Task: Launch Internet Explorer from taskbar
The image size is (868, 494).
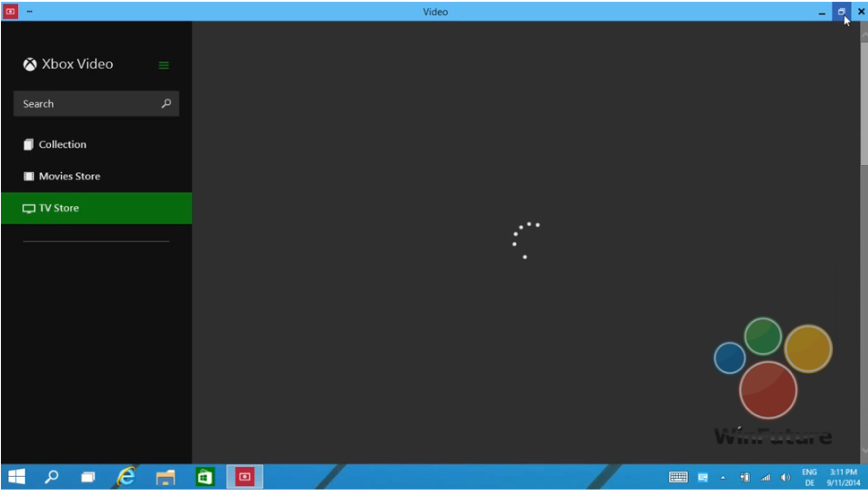Action: 126,477
